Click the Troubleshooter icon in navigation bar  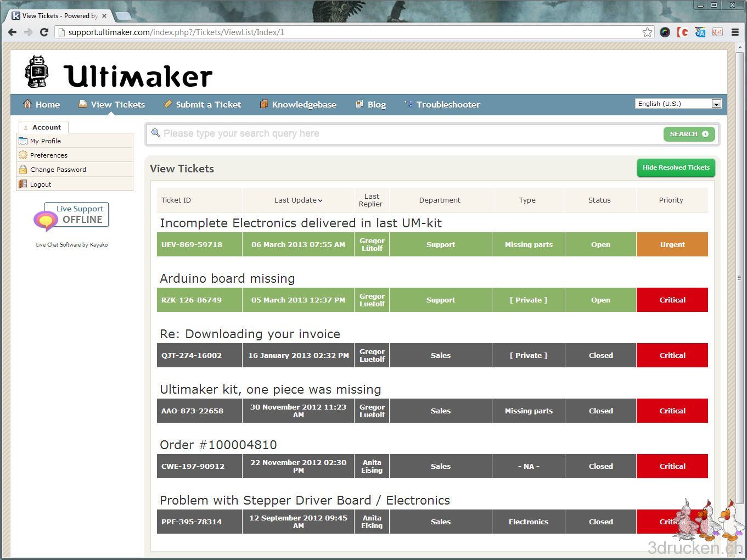coord(408,104)
